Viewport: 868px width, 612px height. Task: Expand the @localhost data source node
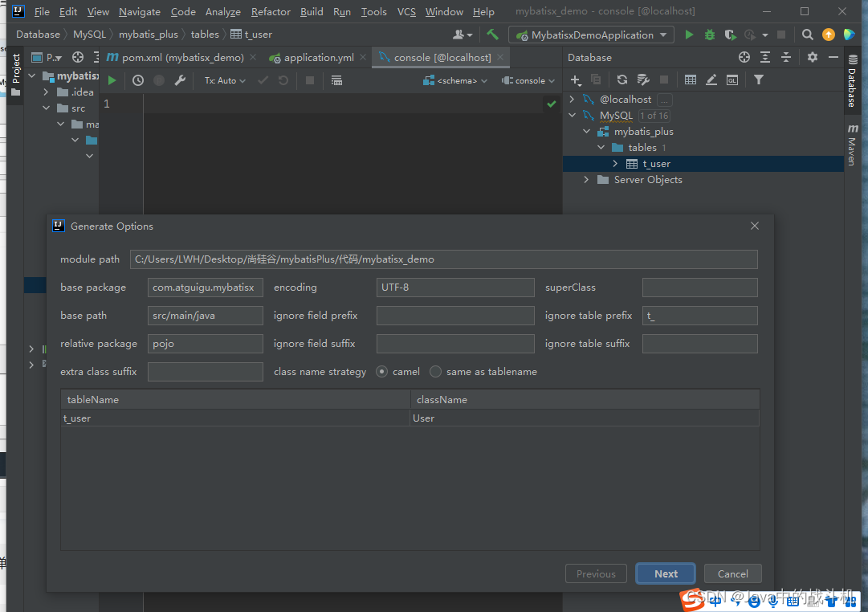pos(572,99)
